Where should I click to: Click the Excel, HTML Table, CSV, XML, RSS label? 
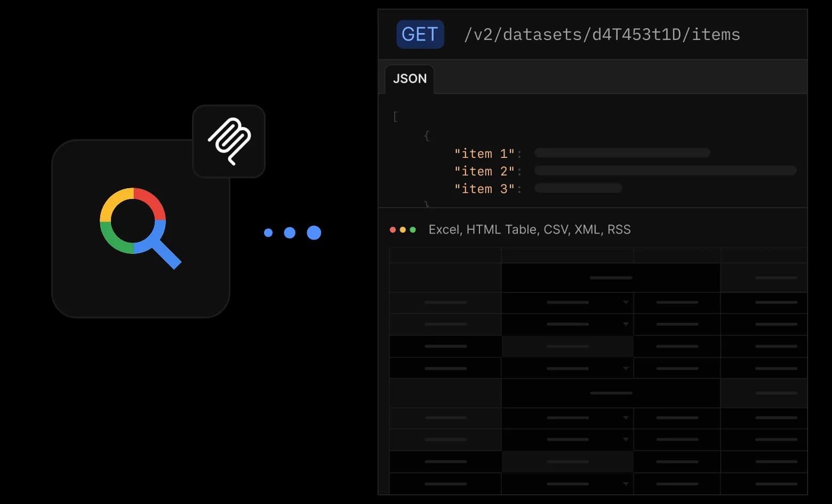pyautogui.click(x=530, y=230)
